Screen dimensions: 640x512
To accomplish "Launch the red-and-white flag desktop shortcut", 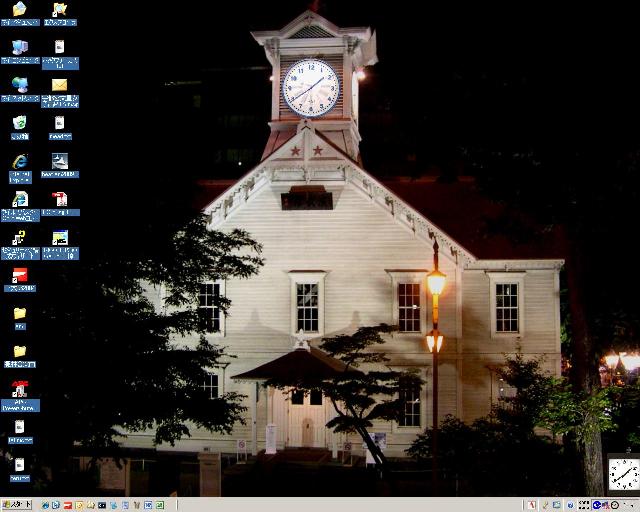I will (x=20, y=275).
